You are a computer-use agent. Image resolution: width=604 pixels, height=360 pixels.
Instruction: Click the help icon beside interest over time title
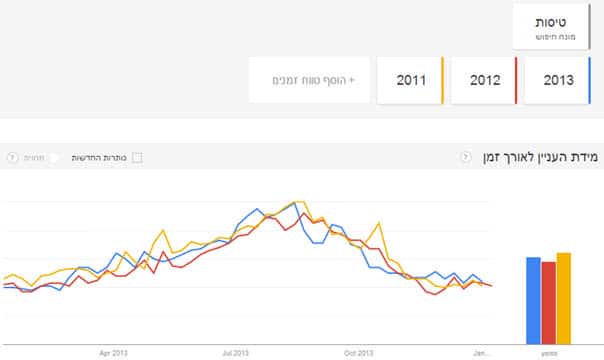tap(466, 157)
